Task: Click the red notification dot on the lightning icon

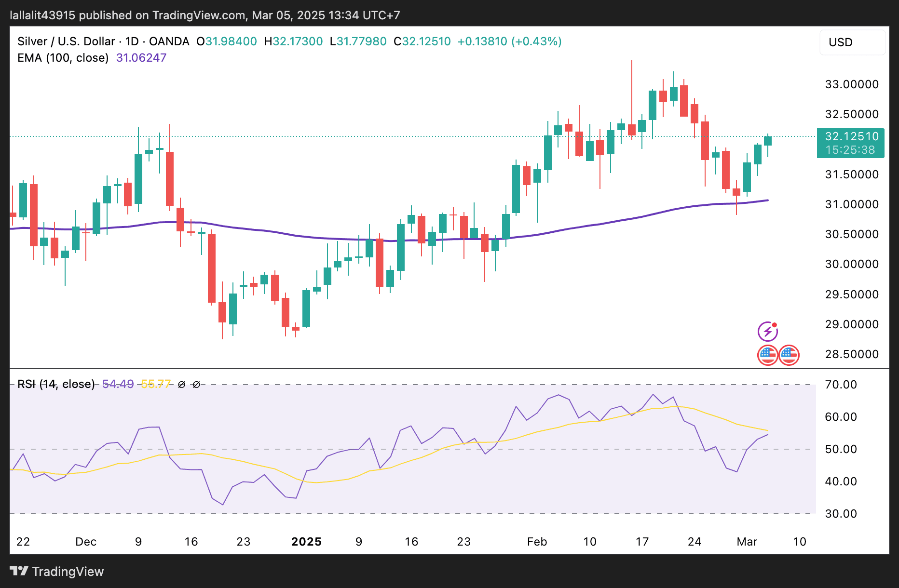Action: (774, 324)
